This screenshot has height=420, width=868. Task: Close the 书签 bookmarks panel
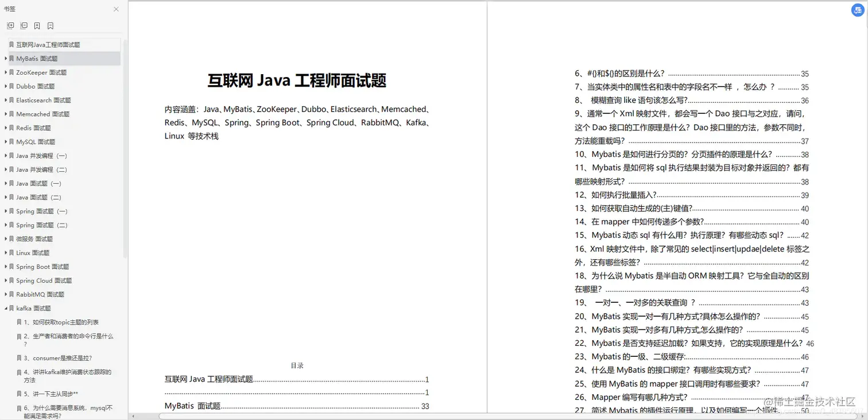coord(116,9)
